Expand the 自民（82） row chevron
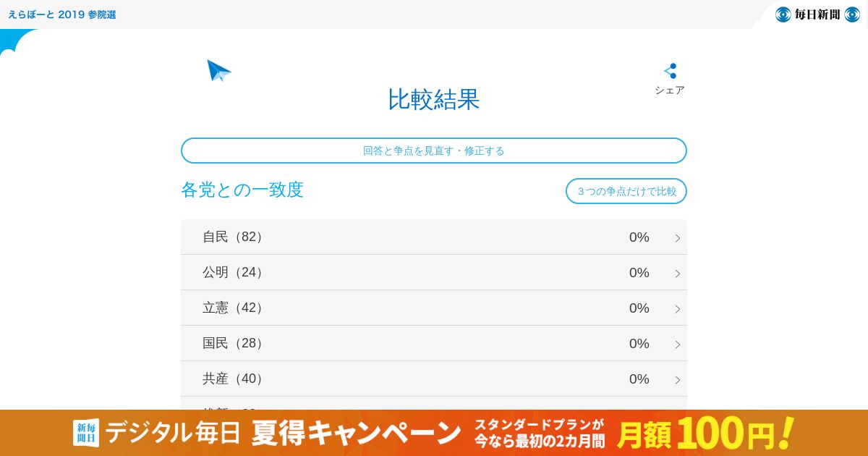 click(x=677, y=238)
